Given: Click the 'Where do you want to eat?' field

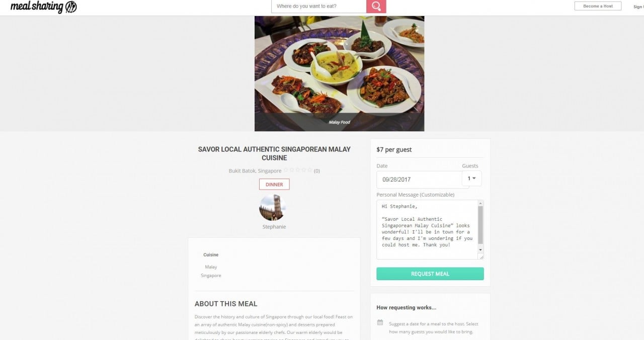Looking at the screenshot, I should pos(319,7).
